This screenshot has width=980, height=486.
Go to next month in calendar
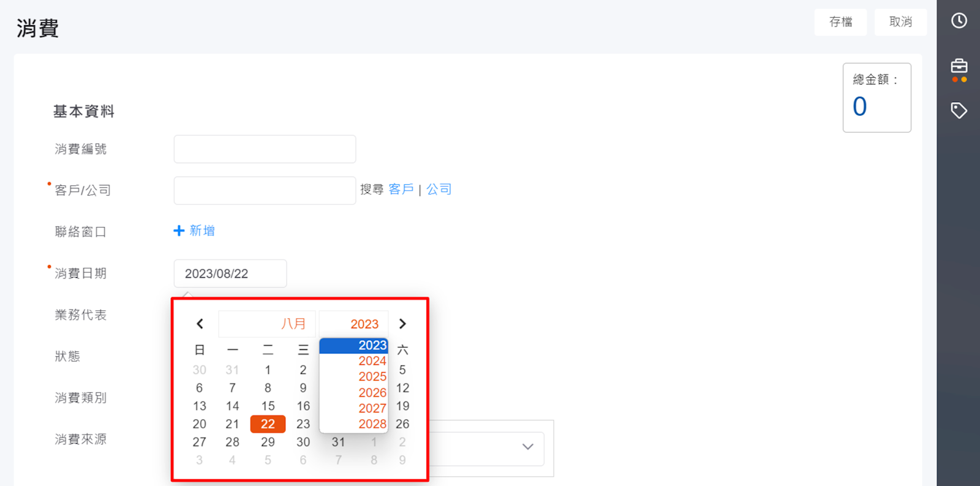point(402,324)
